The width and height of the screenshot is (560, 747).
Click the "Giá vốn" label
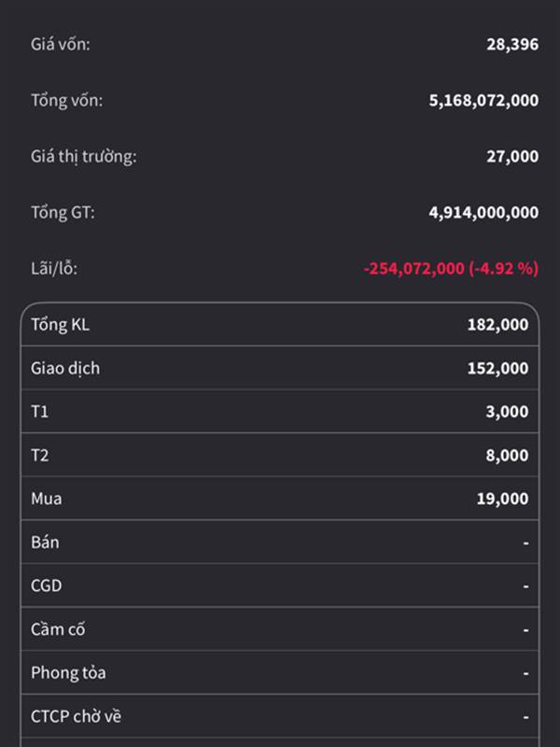(x=61, y=44)
